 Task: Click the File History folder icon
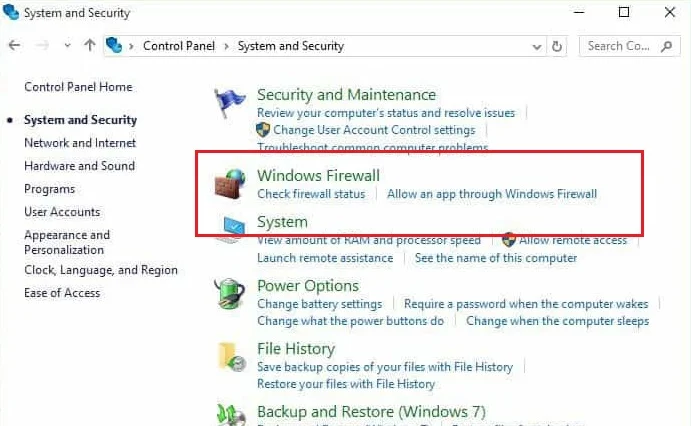coord(231,357)
